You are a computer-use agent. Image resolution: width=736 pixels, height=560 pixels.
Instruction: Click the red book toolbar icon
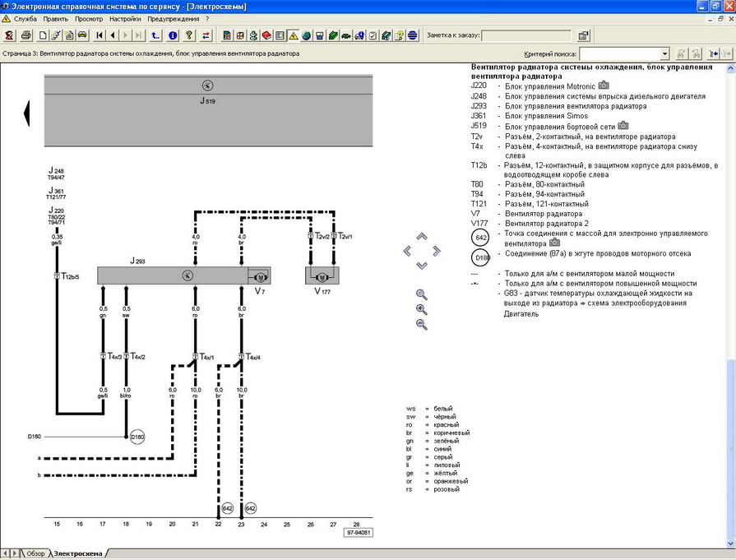click(x=266, y=35)
